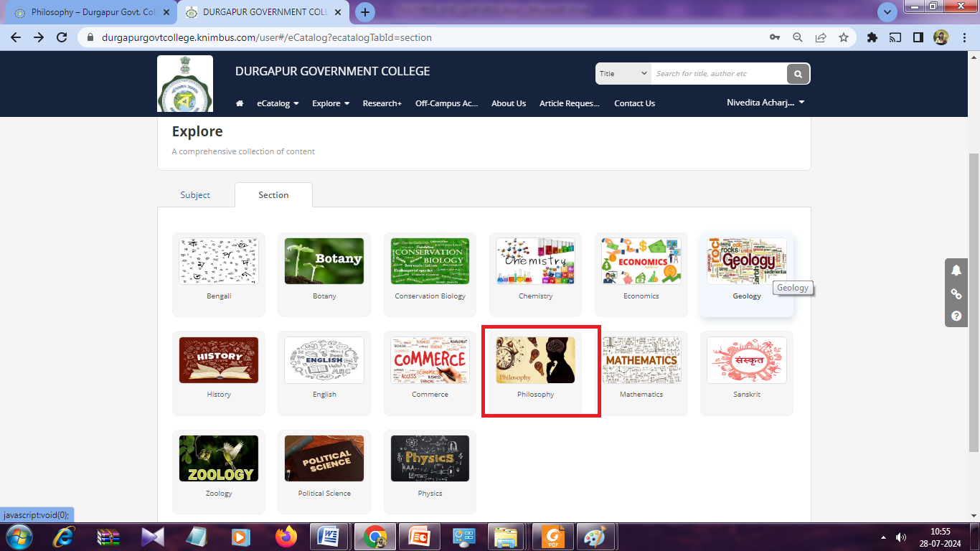
Task: Open Chrome extensions puzzle icon
Action: click(x=872, y=37)
